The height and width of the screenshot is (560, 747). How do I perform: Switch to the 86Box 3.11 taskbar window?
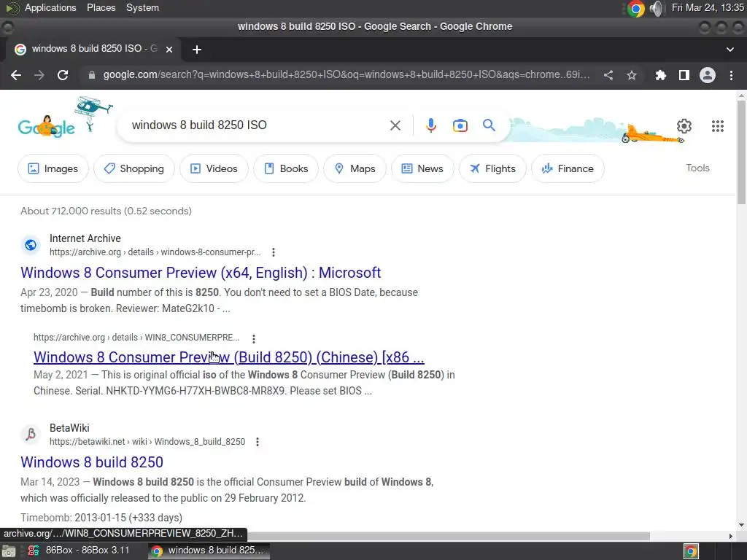tap(79, 551)
